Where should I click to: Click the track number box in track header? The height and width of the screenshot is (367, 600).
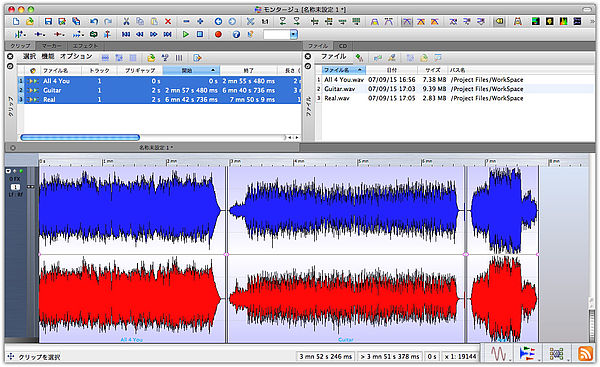[15, 187]
